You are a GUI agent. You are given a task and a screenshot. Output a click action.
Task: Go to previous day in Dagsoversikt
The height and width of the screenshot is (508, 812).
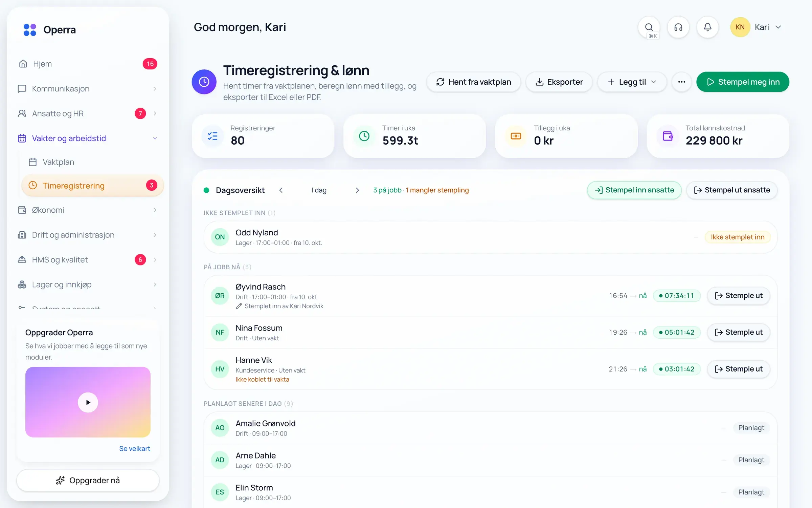281,190
